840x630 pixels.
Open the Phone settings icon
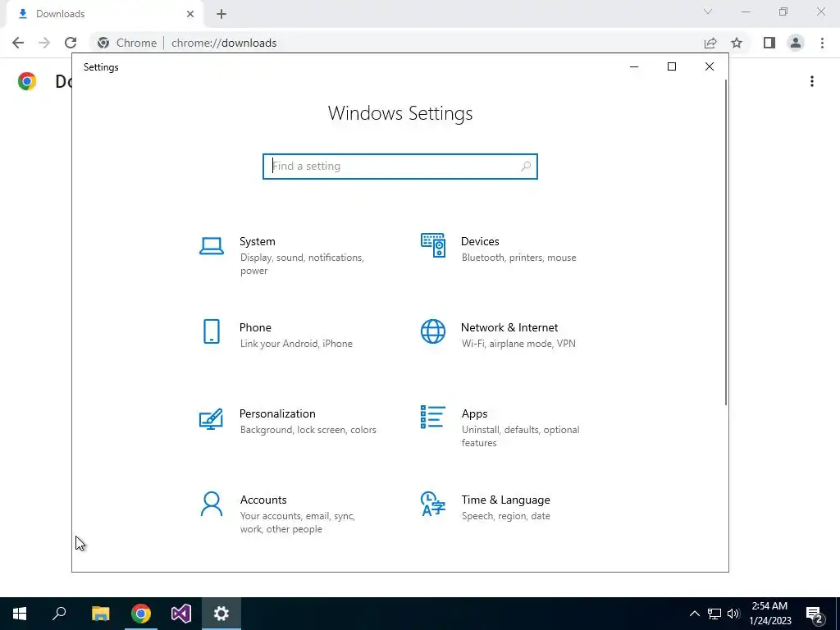coord(212,331)
